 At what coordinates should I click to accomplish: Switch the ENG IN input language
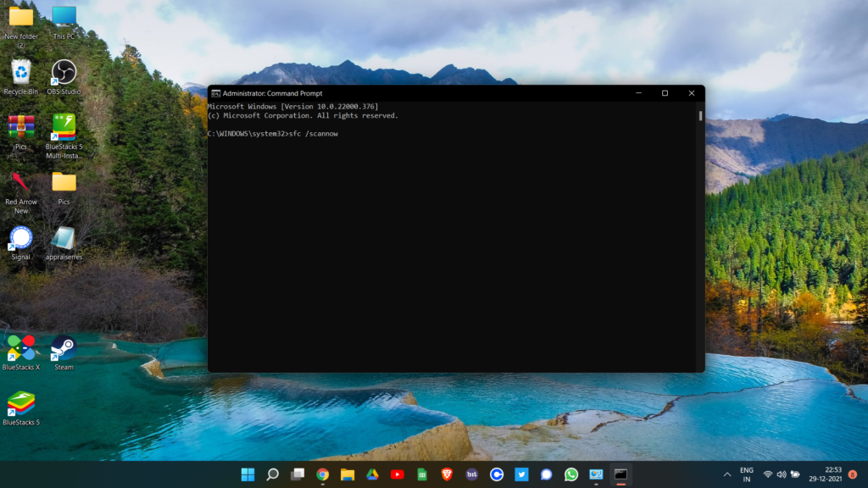click(x=746, y=475)
